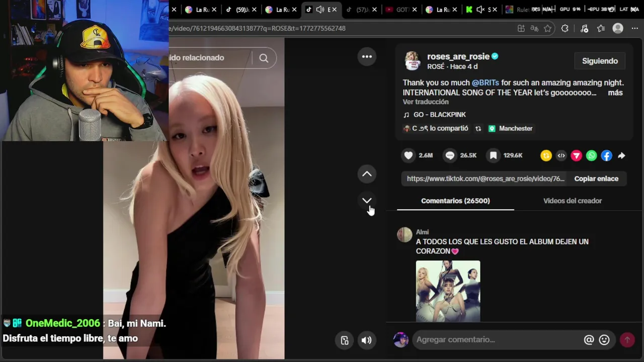Mute the video with the speaker button
Screen dimensions: 644x362
(x=366, y=340)
